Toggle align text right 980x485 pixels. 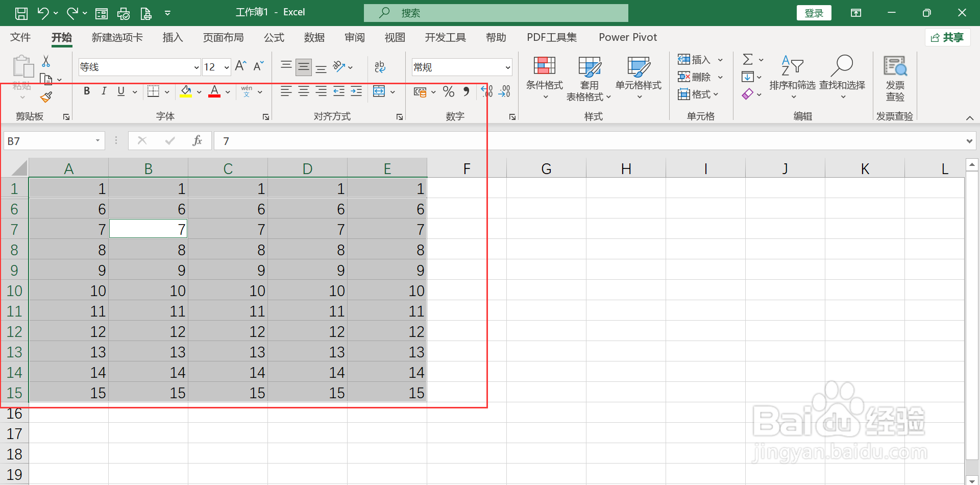pyautogui.click(x=321, y=91)
